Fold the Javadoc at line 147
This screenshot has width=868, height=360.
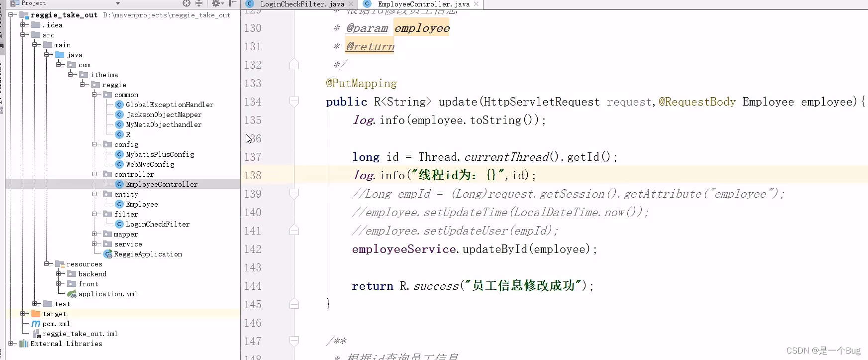point(294,341)
